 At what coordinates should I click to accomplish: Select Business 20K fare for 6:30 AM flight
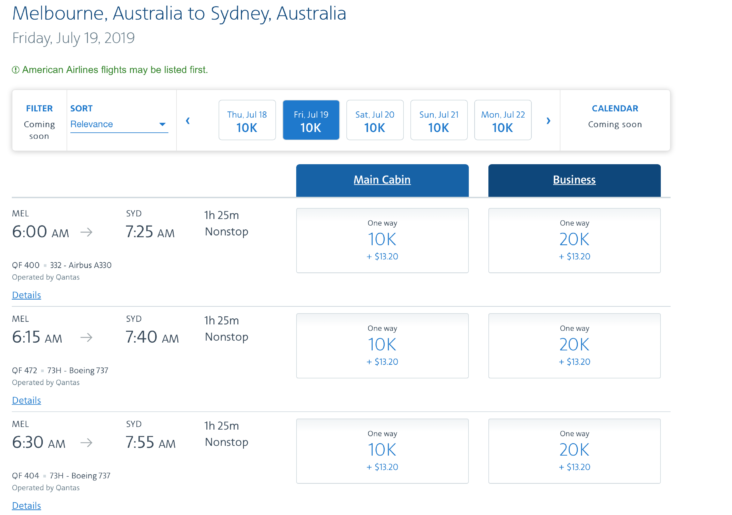point(574,450)
